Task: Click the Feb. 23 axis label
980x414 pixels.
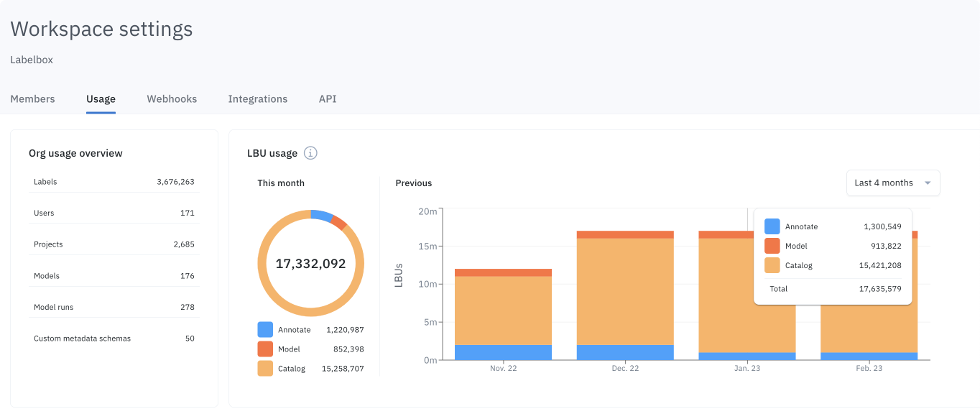Action: coord(869,368)
